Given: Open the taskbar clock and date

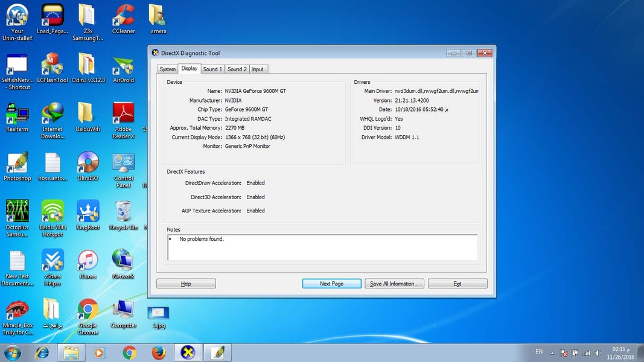Looking at the screenshot, I should coord(620,354).
